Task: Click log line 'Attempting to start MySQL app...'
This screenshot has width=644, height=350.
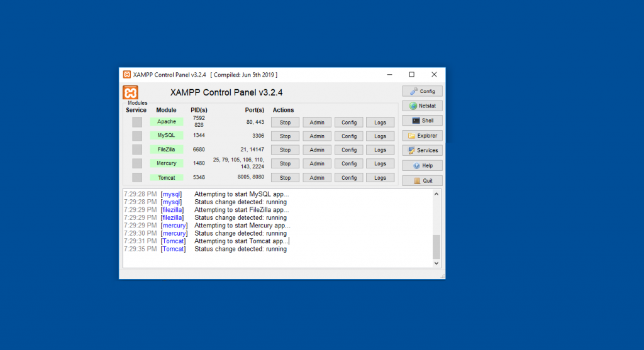Action: 241,194
